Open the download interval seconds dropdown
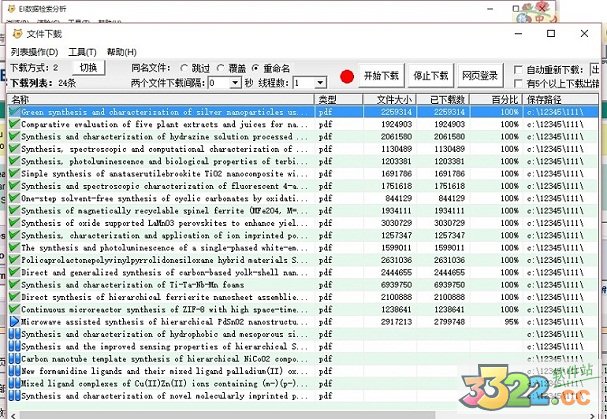 [235, 83]
